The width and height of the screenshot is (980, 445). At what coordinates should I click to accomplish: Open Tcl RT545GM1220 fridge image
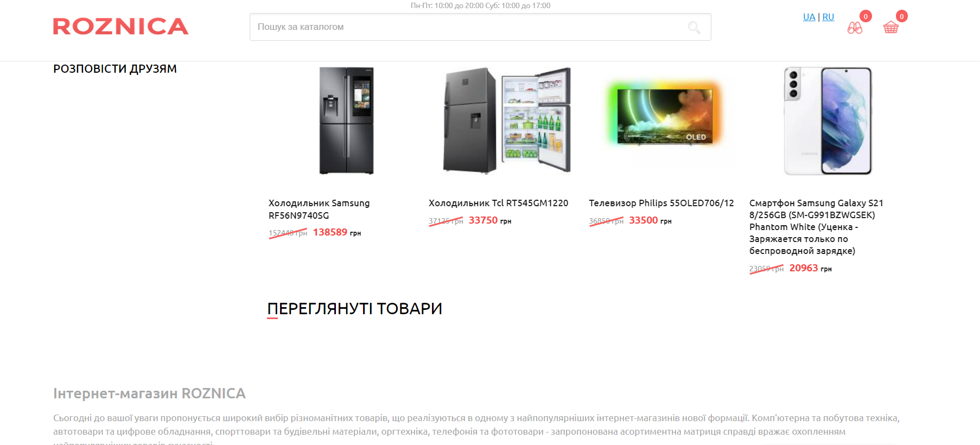pos(507,120)
